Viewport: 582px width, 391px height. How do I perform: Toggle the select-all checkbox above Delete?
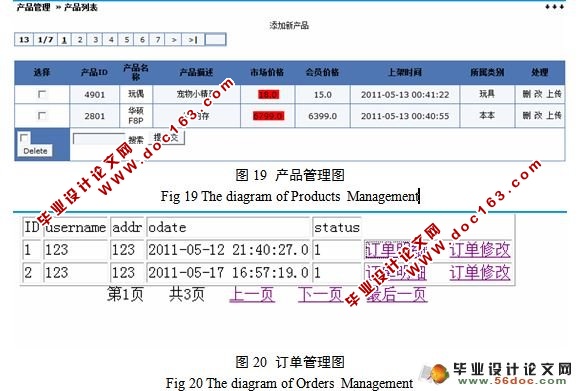tap(24, 138)
